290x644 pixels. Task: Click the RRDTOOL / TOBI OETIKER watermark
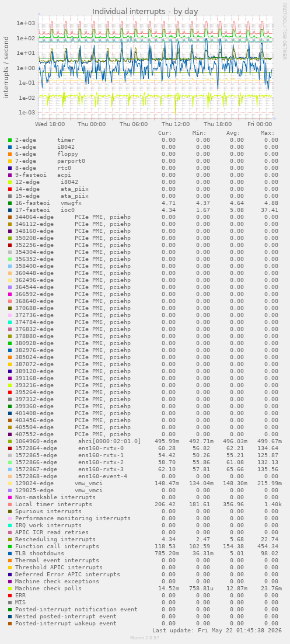(x=284, y=31)
